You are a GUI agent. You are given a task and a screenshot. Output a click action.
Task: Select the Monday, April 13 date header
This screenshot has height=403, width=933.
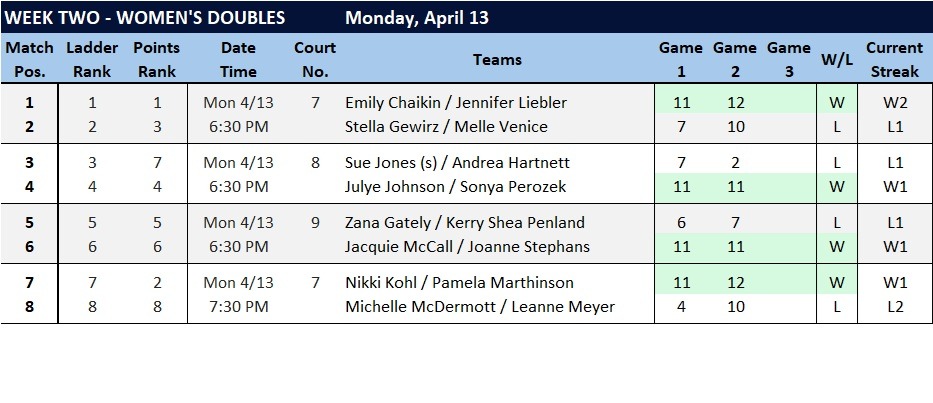click(x=417, y=18)
